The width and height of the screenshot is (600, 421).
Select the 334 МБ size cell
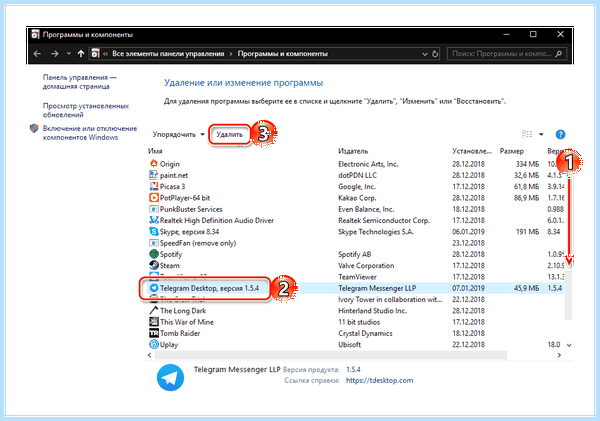[x=527, y=164]
